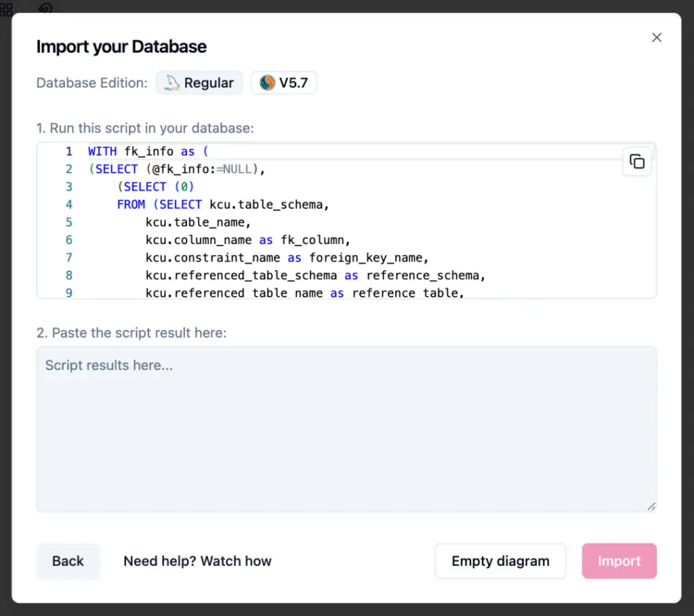This screenshot has width=694, height=616.
Task: Click the round V5.7 edition logo
Action: 267,83
